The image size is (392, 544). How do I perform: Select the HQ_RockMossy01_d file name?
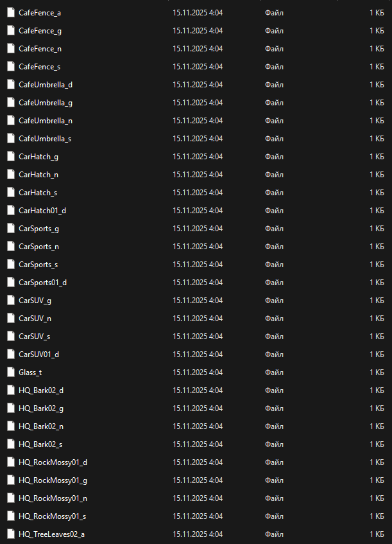click(53, 462)
